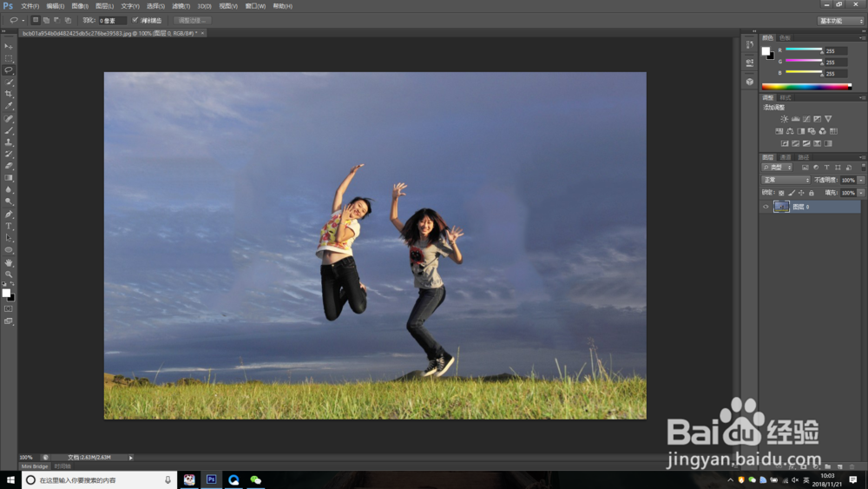Select the Horizontal Type tool
The width and height of the screenshot is (868, 489).
9,226
